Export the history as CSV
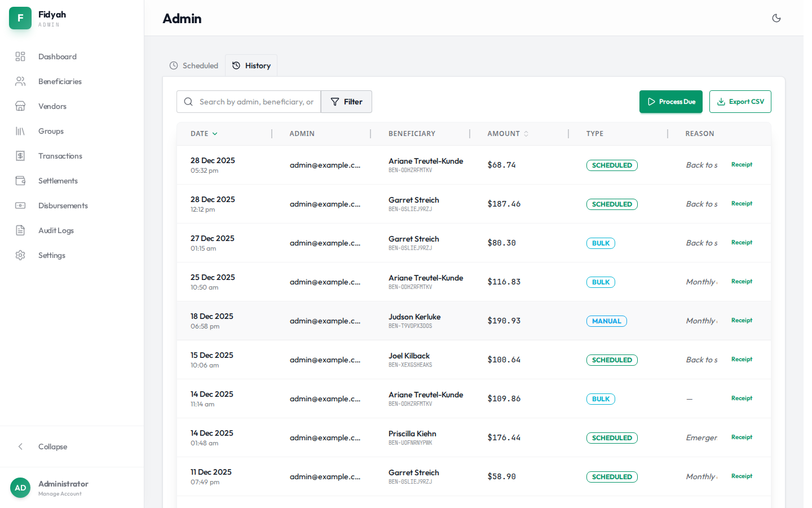Viewport: 812px width, 508px height. [x=740, y=102]
